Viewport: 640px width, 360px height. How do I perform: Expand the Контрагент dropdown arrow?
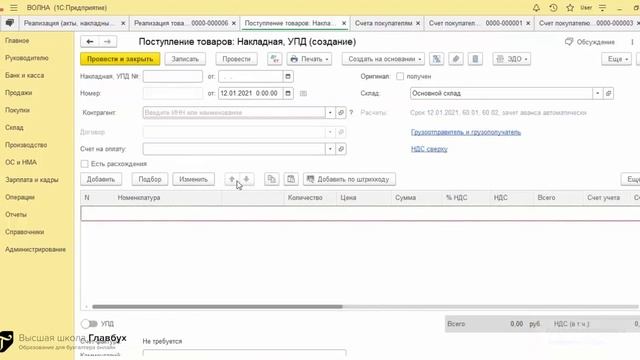tap(330, 112)
